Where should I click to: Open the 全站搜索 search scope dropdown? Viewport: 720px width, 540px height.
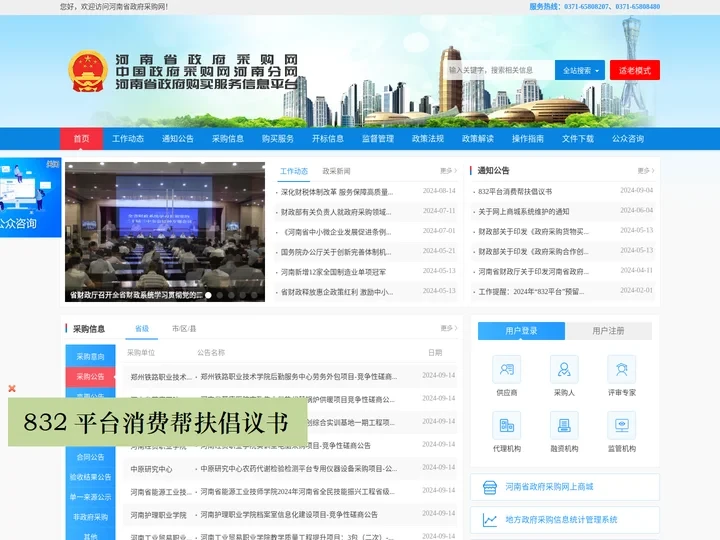tap(579, 70)
